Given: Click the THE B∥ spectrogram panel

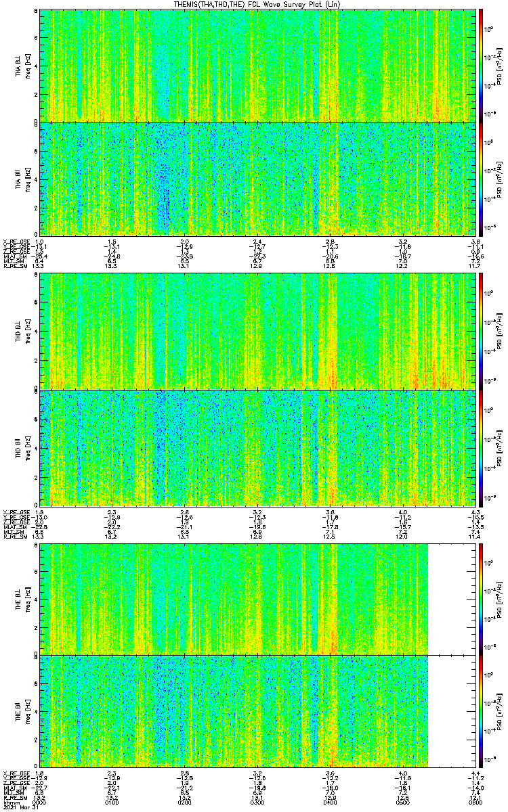Looking at the screenshot, I should 257,710.
